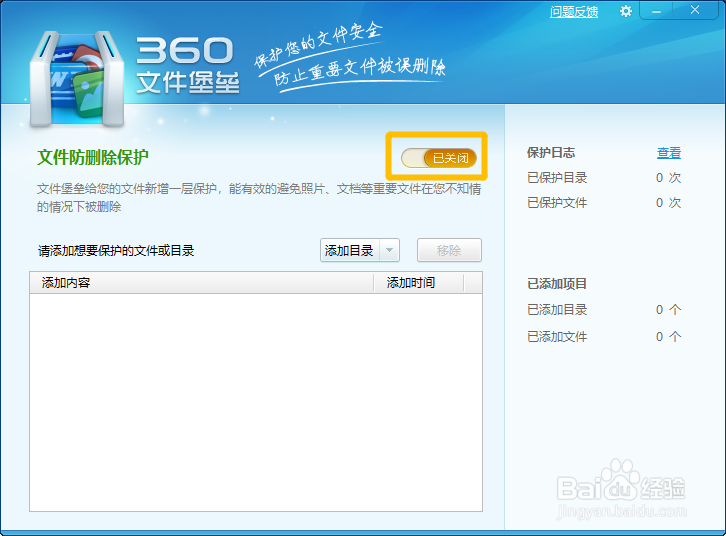Click the 已保护目录 count text

coord(668,178)
